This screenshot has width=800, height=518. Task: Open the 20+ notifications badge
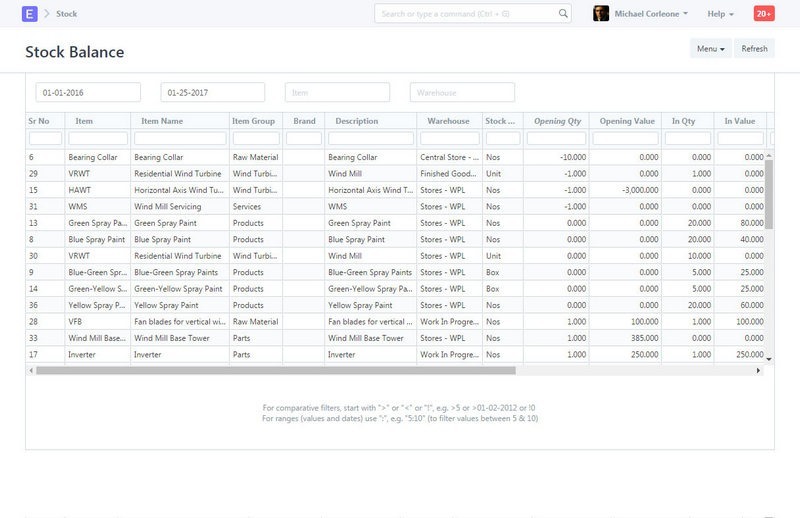point(763,14)
